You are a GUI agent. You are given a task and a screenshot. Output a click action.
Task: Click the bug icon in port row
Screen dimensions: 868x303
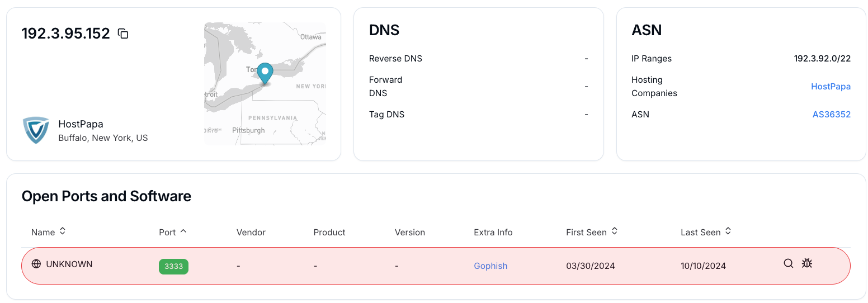click(806, 263)
